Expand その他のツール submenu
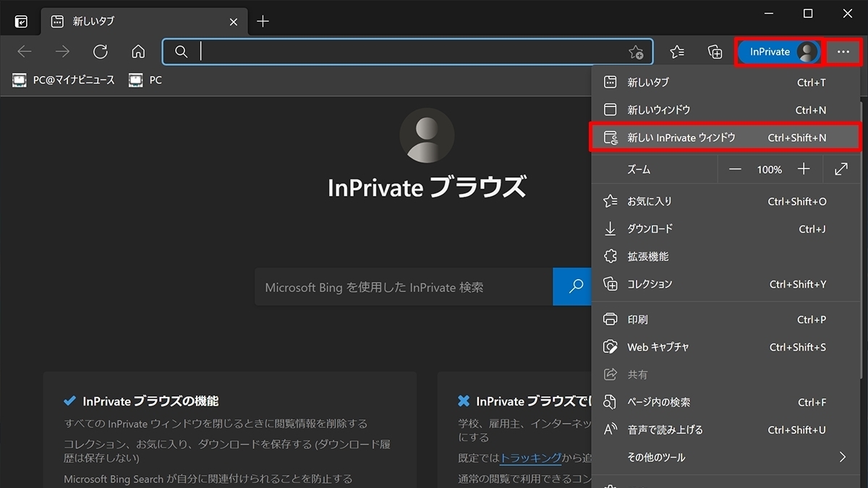 (x=726, y=457)
